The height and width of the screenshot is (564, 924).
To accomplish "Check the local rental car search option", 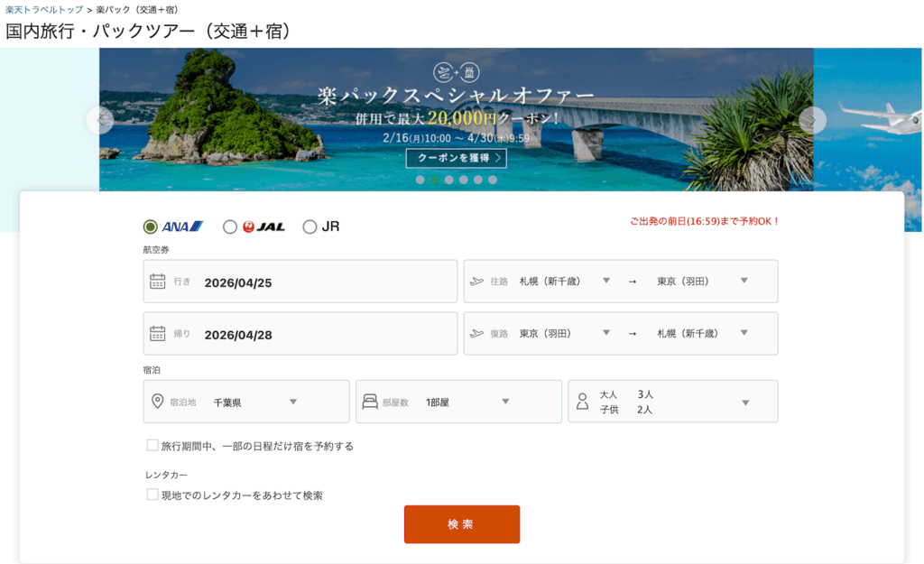I will click(152, 495).
